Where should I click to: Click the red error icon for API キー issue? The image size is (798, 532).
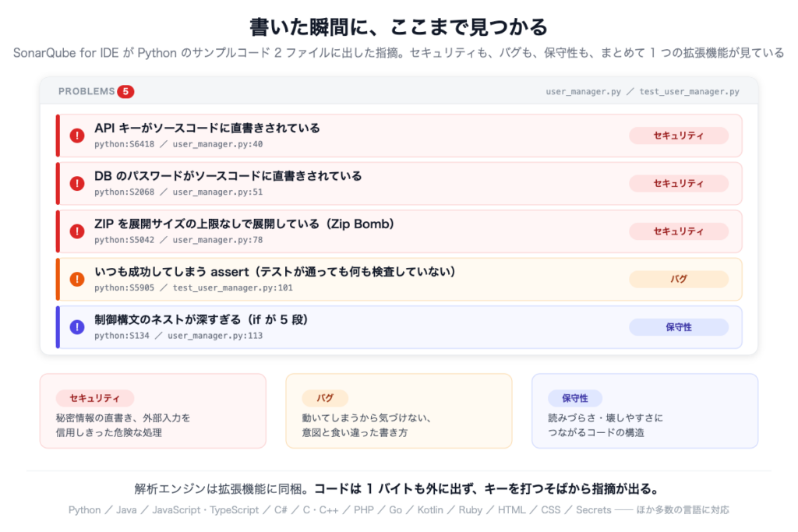(77, 136)
